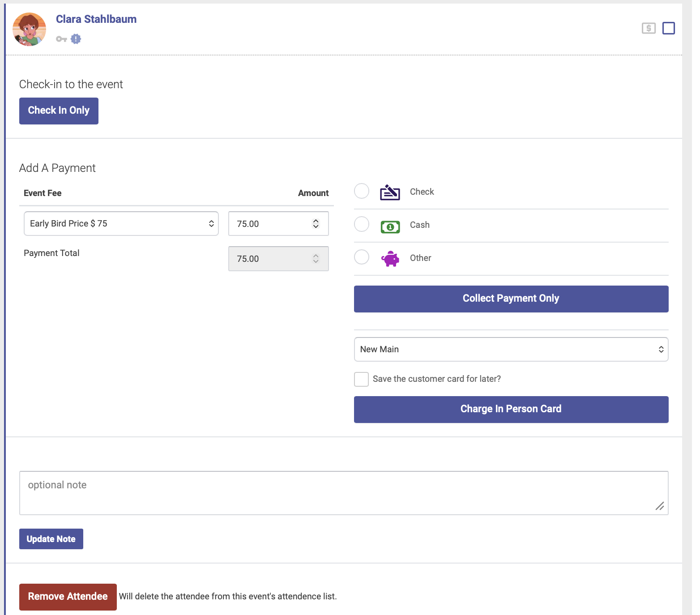The height and width of the screenshot is (615, 700).
Task: Open the New Main dropdown
Action: pos(511,350)
